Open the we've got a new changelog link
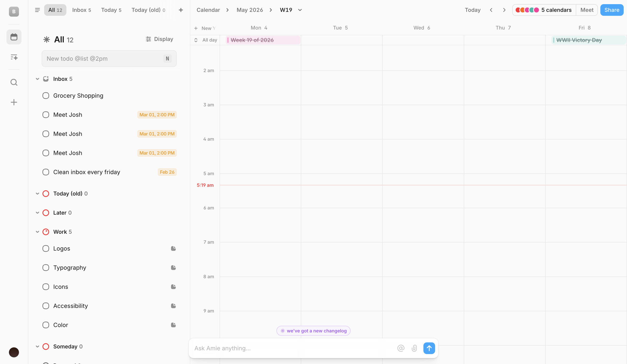Viewport: 627px width, 364px height. pos(313,331)
